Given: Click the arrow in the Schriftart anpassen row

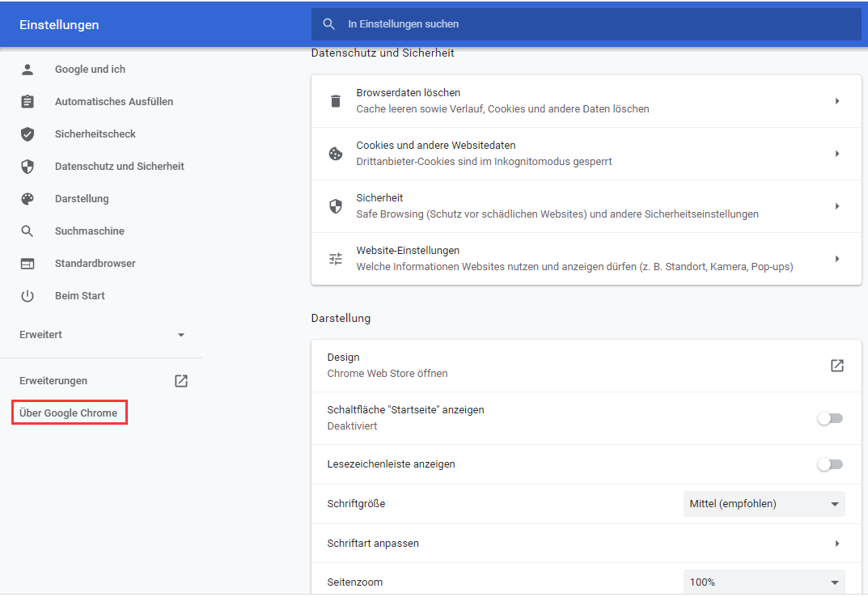Looking at the screenshot, I should [x=837, y=544].
